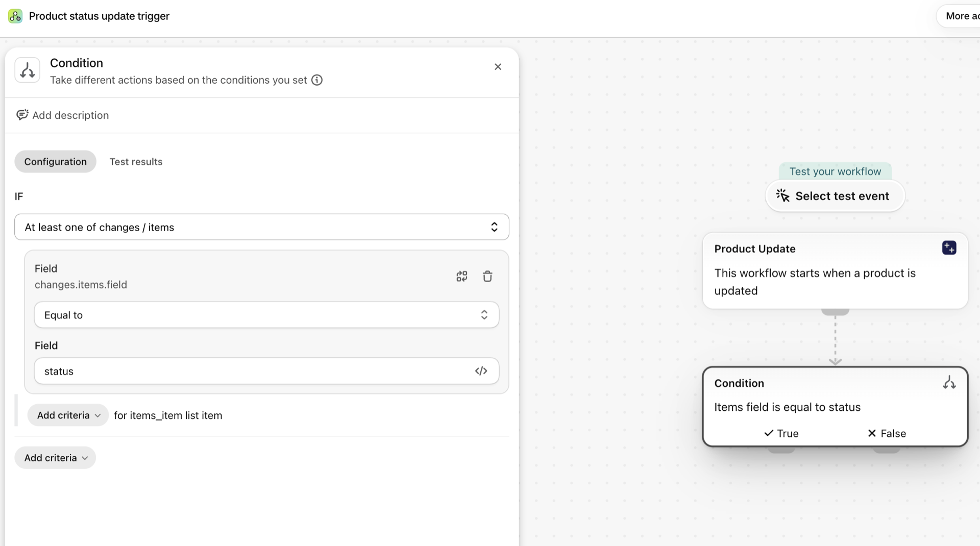Image resolution: width=980 pixels, height=546 pixels.
Task: Delete the changes.items.field criteria with trash icon
Action: coord(487,276)
